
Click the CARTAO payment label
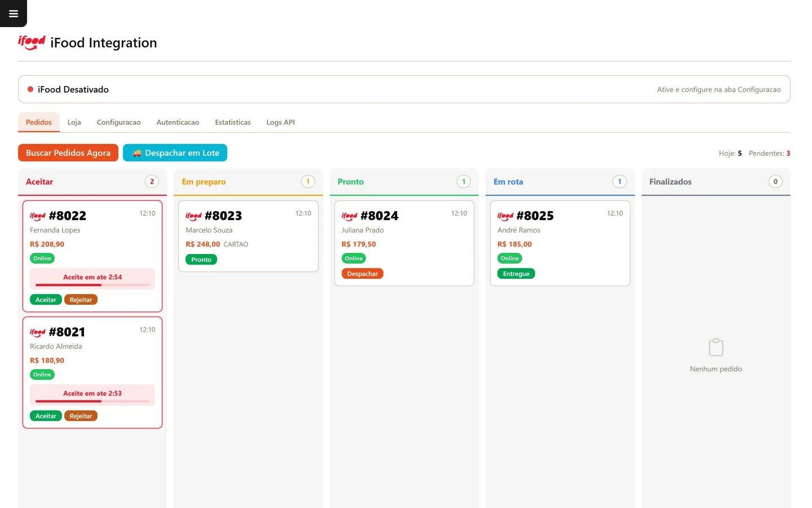click(236, 244)
